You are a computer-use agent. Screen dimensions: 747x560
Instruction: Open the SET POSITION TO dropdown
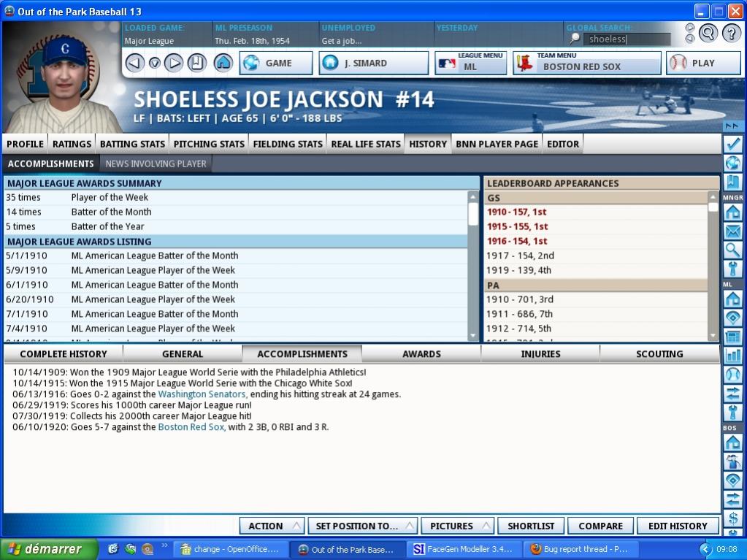(x=362, y=526)
